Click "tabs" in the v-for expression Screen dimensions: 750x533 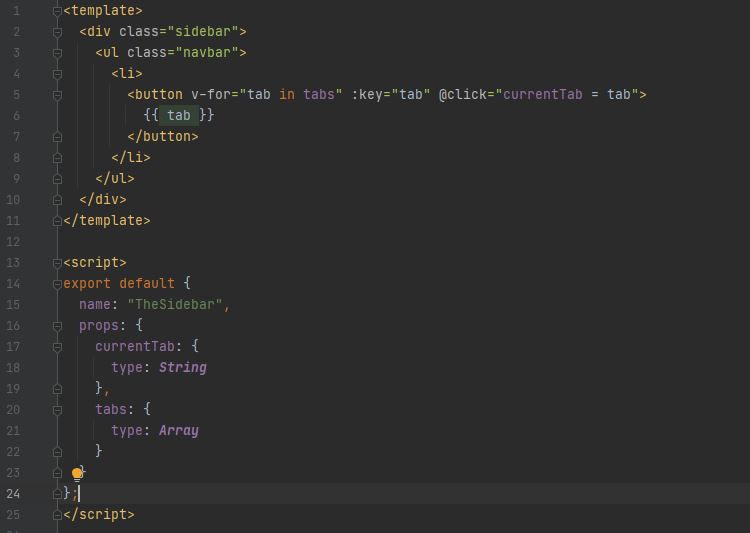(319, 94)
